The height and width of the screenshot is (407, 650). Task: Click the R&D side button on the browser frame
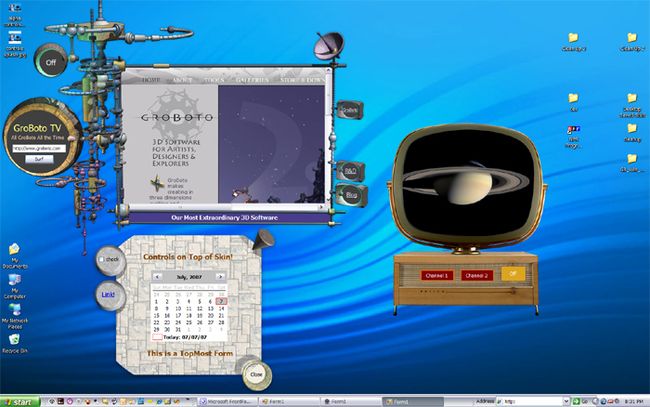(350, 171)
